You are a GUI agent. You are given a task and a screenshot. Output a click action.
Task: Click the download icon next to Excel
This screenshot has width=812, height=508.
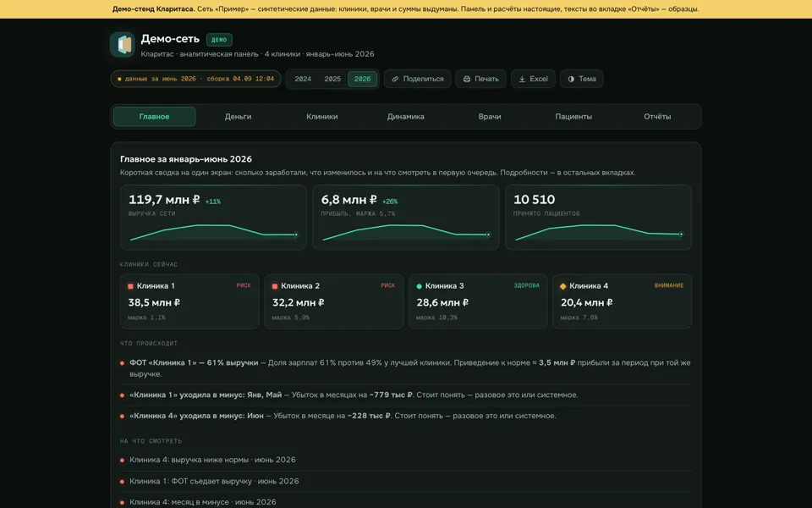[x=522, y=79]
